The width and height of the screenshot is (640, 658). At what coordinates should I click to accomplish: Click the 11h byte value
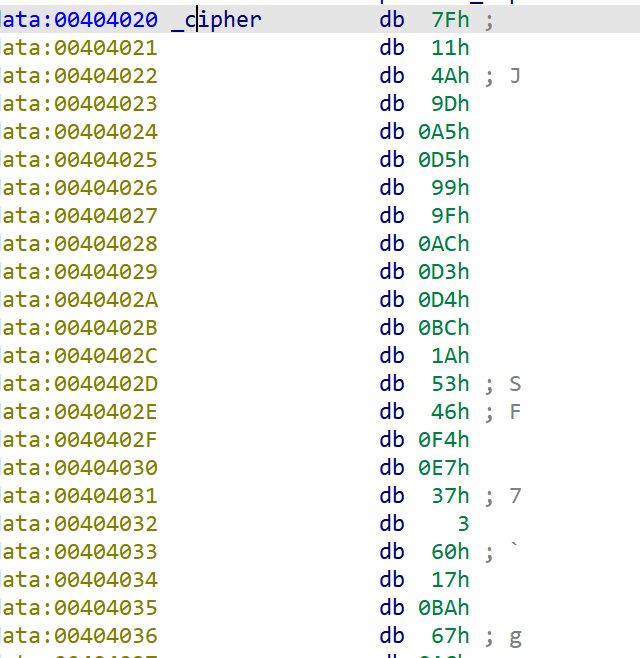coord(450,48)
